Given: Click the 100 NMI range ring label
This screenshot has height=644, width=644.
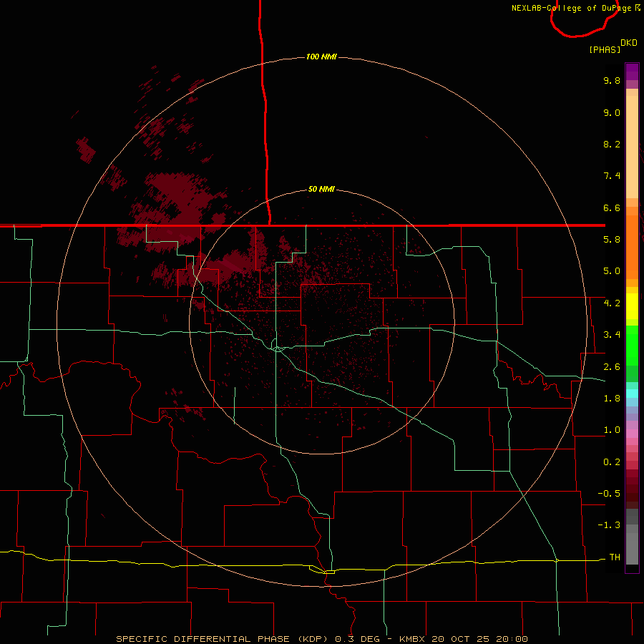Looking at the screenshot, I should 321,57.
